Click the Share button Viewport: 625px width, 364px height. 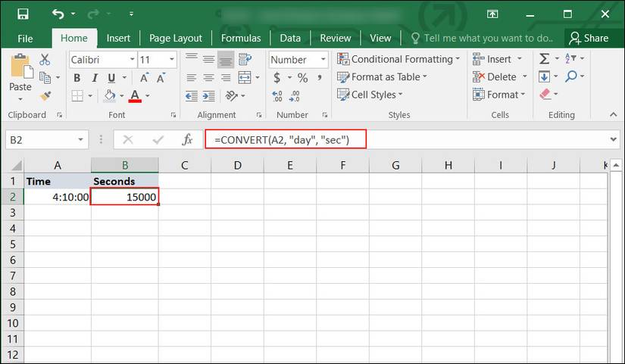(589, 38)
